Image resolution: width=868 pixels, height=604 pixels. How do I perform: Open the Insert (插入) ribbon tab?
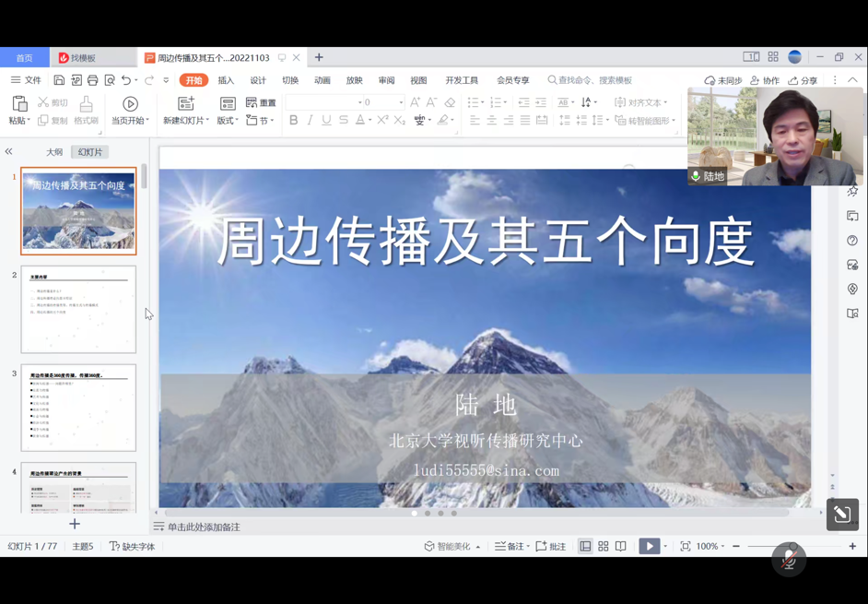[226, 81]
